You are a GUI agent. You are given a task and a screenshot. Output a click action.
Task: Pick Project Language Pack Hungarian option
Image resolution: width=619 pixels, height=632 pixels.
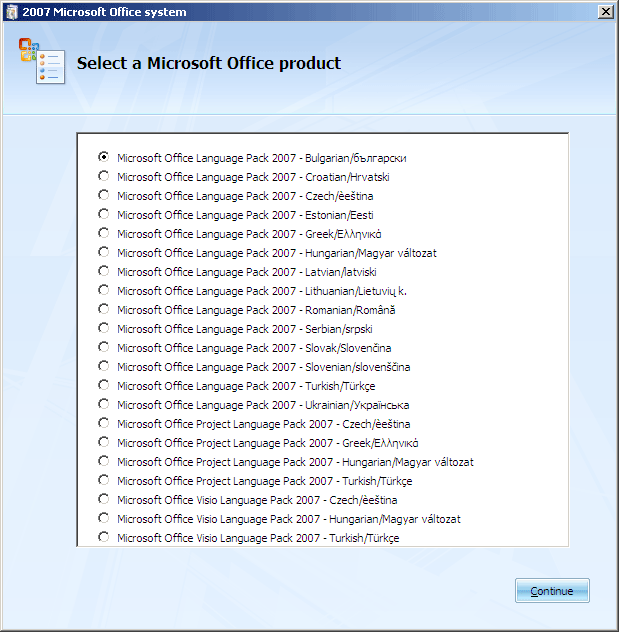tap(104, 461)
